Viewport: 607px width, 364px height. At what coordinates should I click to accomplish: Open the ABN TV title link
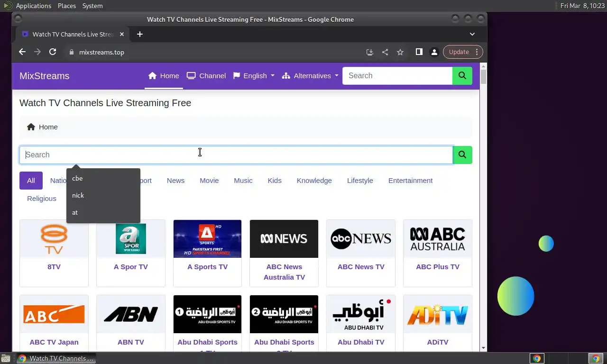point(131,342)
